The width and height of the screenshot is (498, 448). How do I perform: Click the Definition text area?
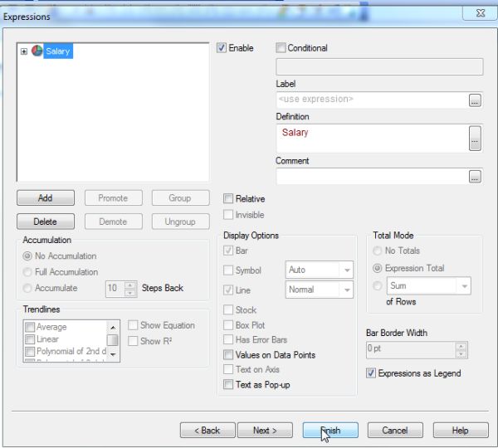(x=372, y=138)
